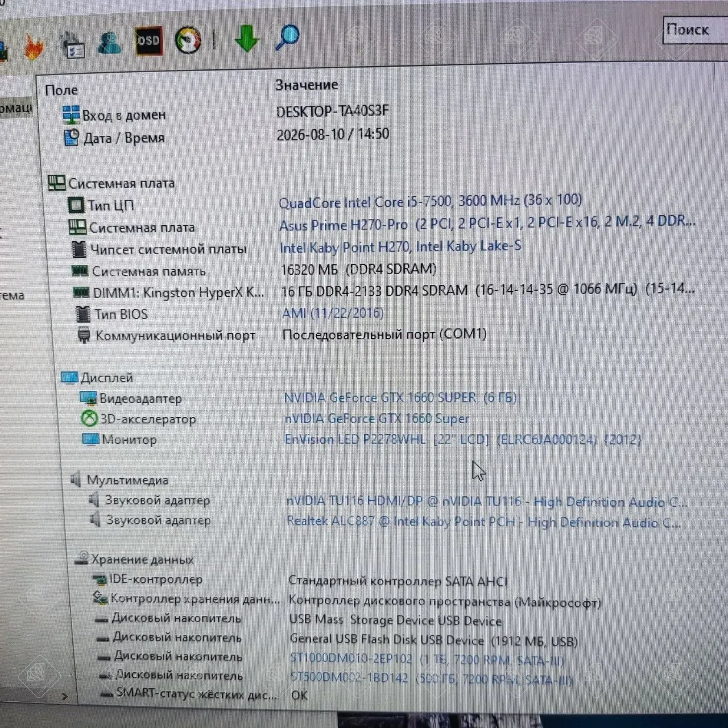Click the clock icon beside 'Дата / Время'

[x=72, y=138]
